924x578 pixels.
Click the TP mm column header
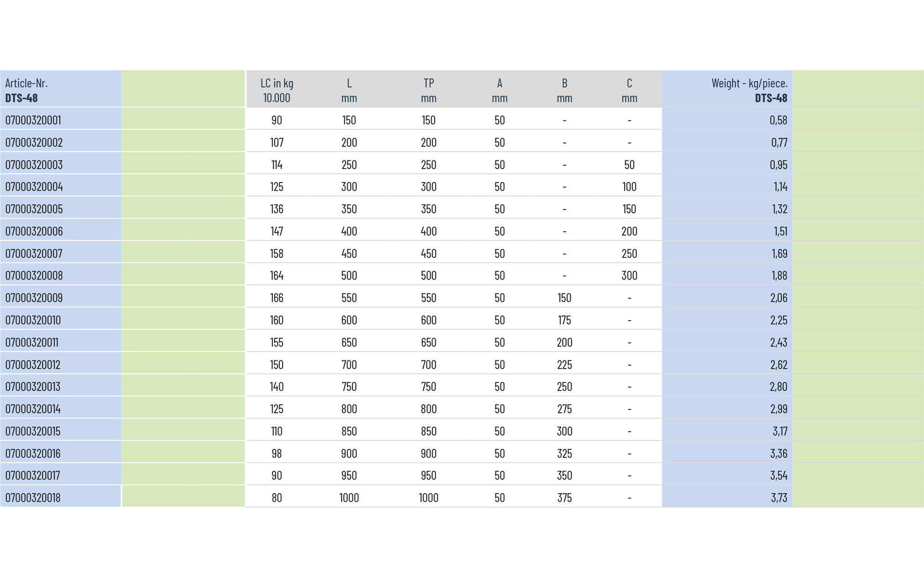(x=428, y=90)
